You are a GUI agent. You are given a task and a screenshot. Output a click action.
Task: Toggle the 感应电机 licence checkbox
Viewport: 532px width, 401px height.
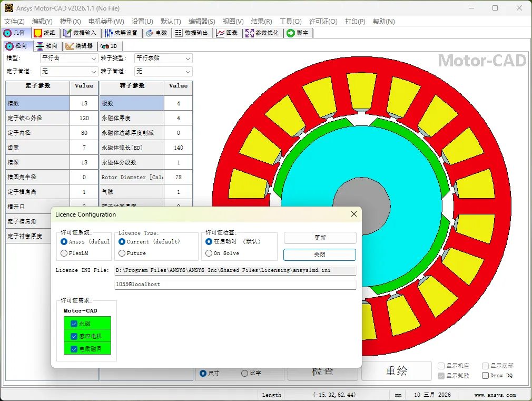[x=74, y=336]
